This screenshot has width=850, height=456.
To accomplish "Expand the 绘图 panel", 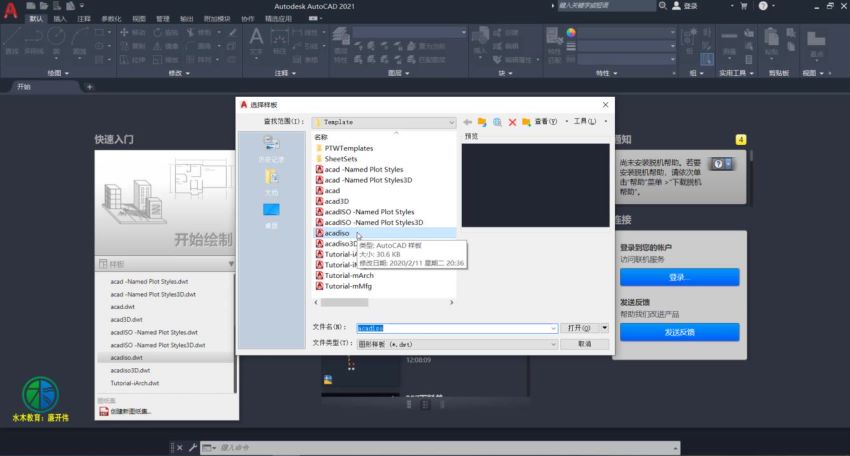I will tap(57, 73).
